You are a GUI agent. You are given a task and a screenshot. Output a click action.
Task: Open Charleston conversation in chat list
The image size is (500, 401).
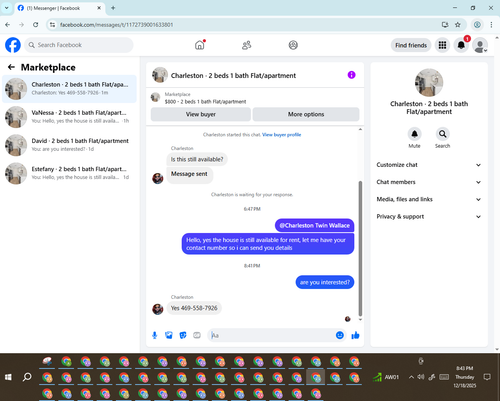(69, 89)
